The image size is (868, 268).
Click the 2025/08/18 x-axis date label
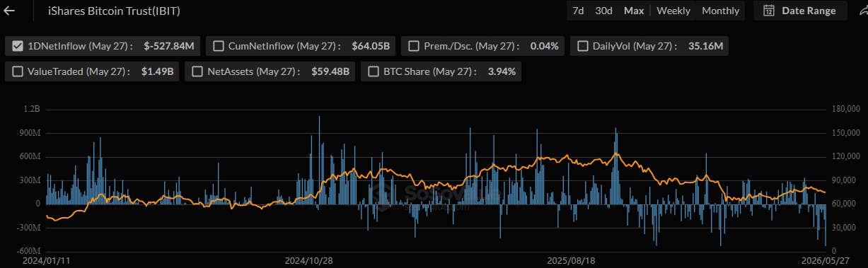coord(571,261)
